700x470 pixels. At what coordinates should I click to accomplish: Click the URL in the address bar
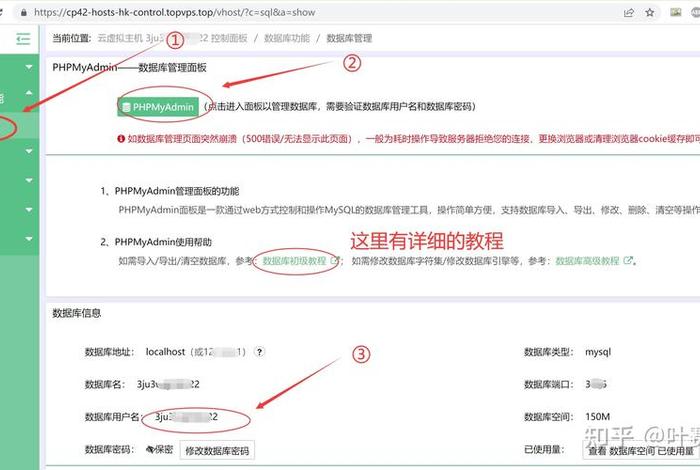pyautogui.click(x=175, y=12)
